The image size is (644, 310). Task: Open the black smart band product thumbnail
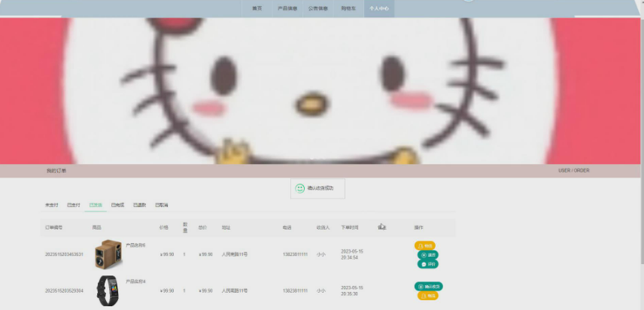coord(107,290)
